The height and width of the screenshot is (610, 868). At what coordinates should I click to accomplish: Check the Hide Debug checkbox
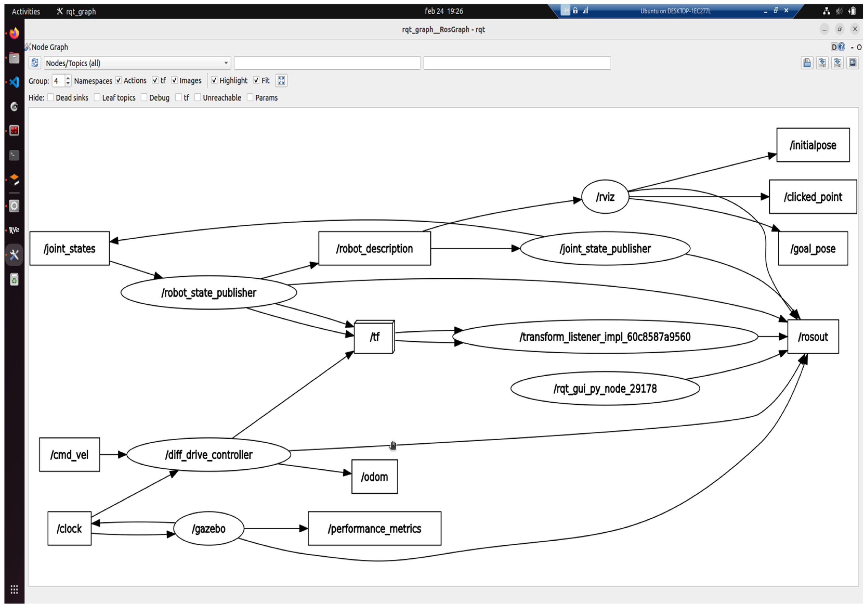point(144,98)
